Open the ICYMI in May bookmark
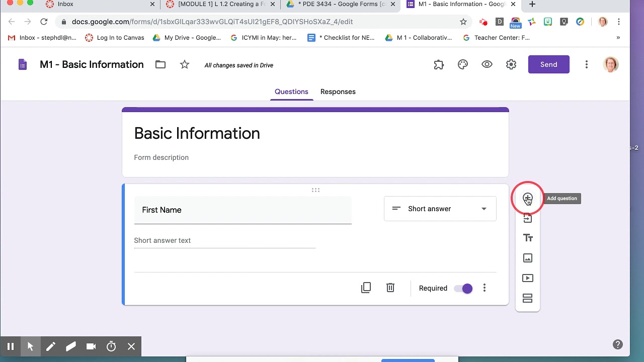 pos(264,38)
